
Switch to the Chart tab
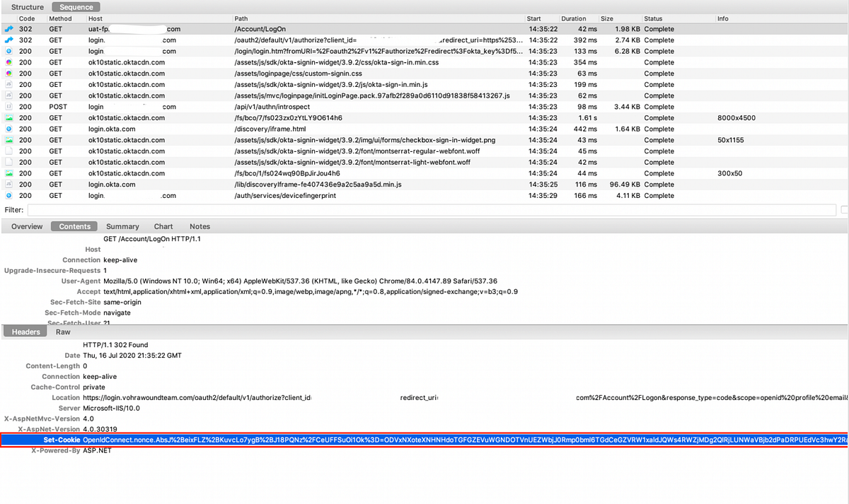(163, 226)
